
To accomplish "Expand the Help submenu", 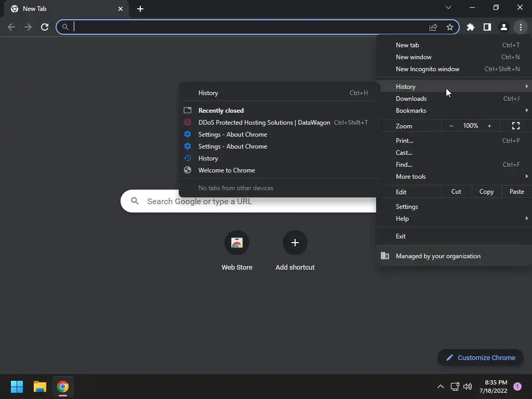I will (454, 219).
